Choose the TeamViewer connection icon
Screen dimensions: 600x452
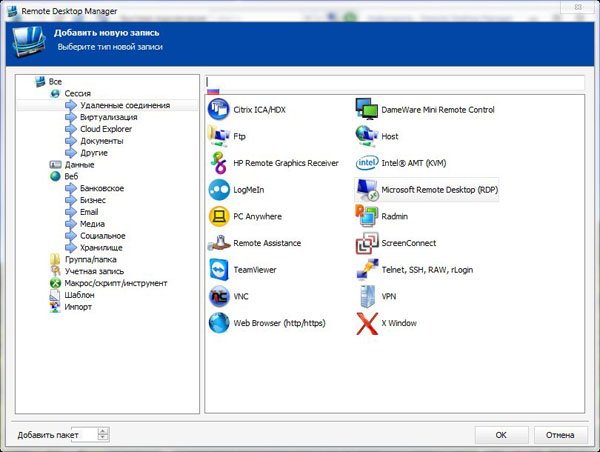coord(219,270)
